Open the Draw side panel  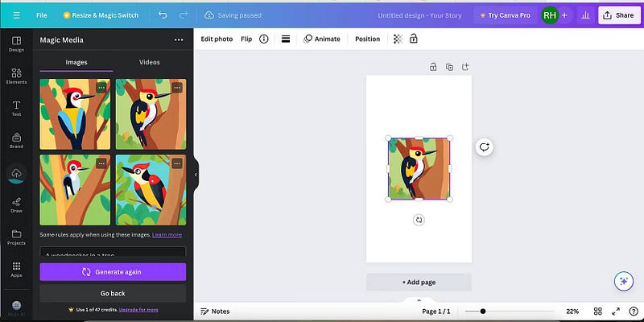[16, 205]
